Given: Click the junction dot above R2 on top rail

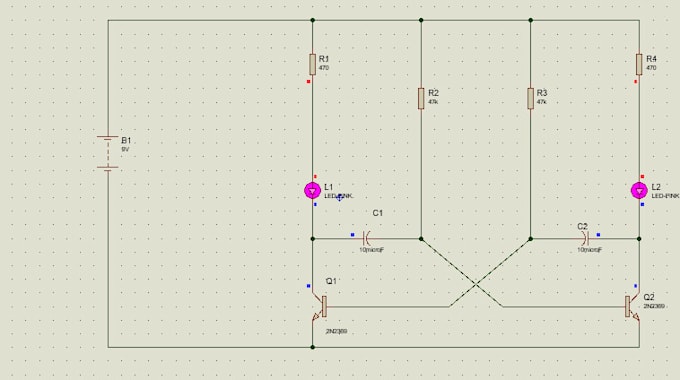Looking at the screenshot, I should point(421,20).
